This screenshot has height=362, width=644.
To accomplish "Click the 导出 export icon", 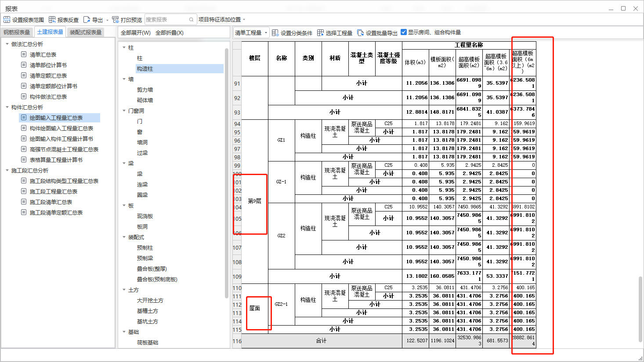I will pos(87,20).
